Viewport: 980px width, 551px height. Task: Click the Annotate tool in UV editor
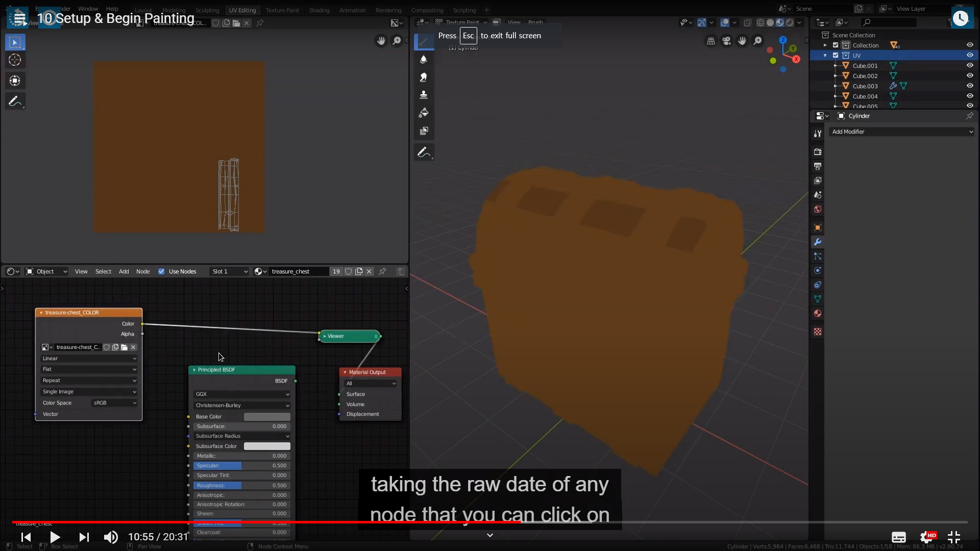coord(15,102)
